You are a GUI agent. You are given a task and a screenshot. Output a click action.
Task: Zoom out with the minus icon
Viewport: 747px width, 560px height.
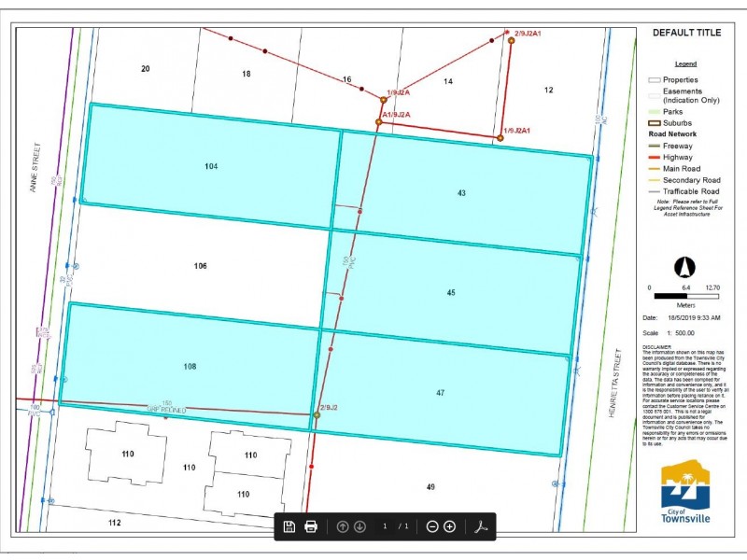click(x=432, y=526)
